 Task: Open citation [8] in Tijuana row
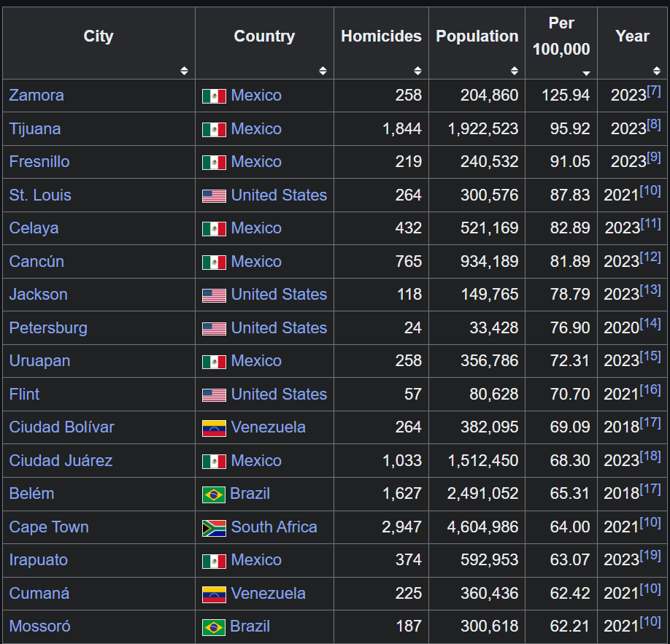click(654, 124)
